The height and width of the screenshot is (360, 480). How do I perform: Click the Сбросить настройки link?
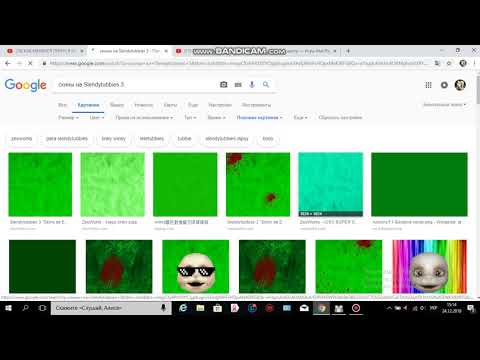point(340,118)
